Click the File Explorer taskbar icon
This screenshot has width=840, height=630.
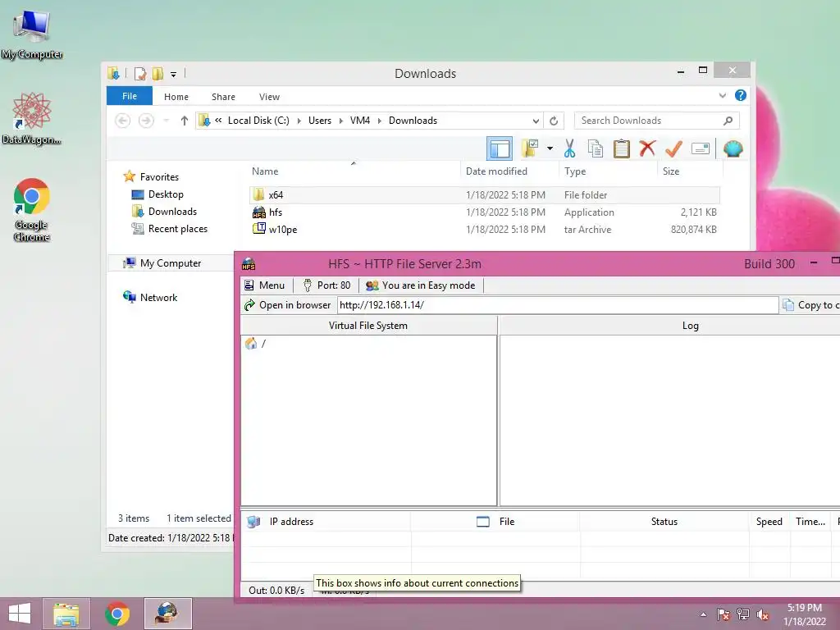tap(66, 614)
